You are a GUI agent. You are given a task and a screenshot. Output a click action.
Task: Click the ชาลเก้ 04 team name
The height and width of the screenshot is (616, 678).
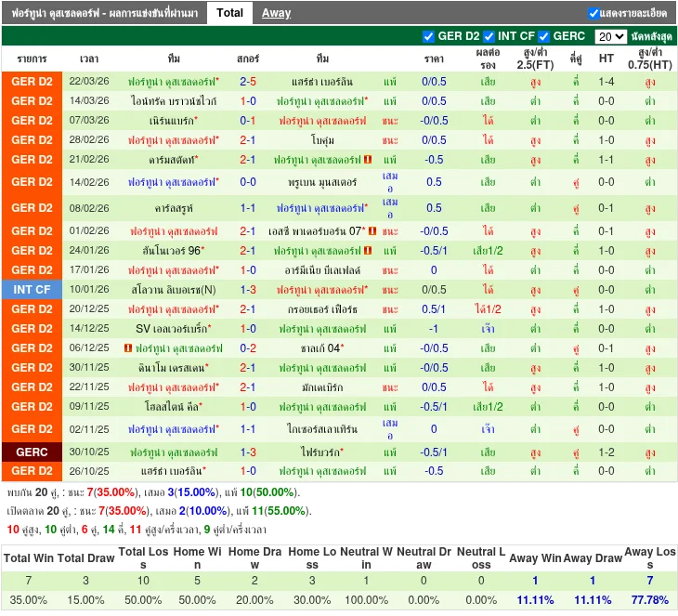pyautogui.click(x=320, y=348)
